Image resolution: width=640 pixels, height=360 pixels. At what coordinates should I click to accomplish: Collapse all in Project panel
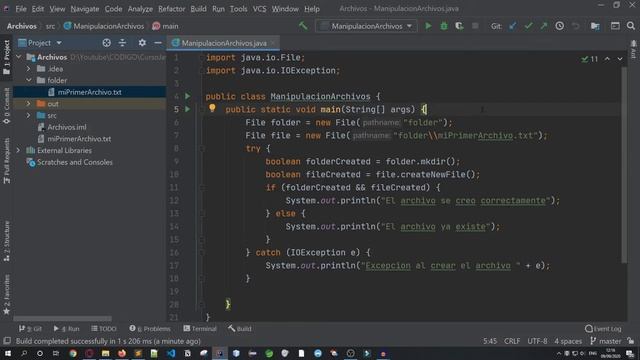tap(122, 42)
